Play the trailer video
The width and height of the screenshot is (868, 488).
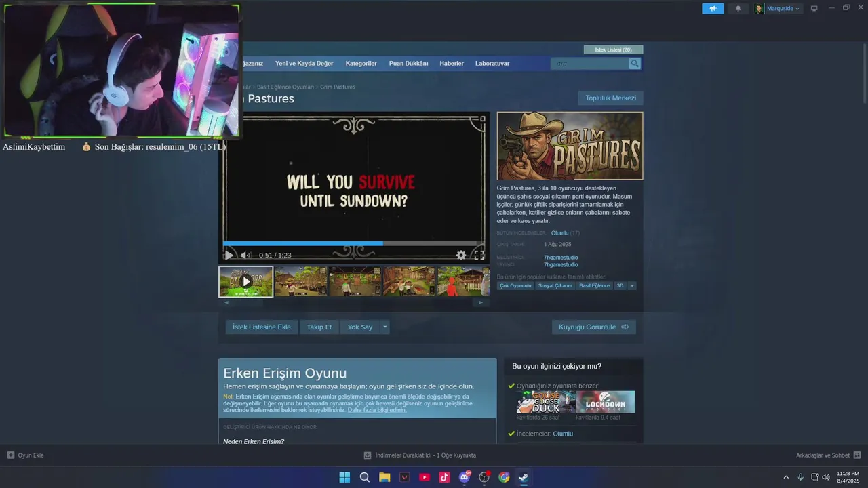[x=229, y=256]
